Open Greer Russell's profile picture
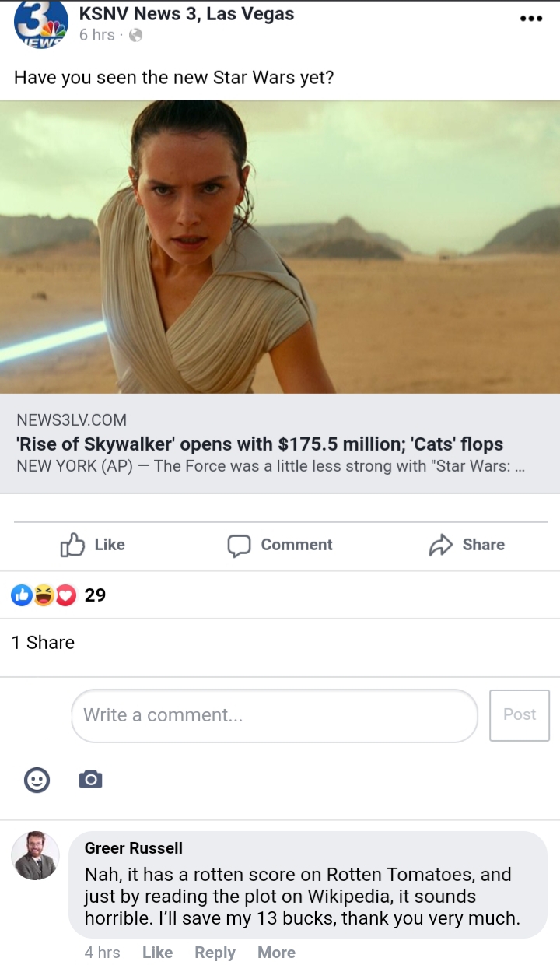 tap(35, 856)
